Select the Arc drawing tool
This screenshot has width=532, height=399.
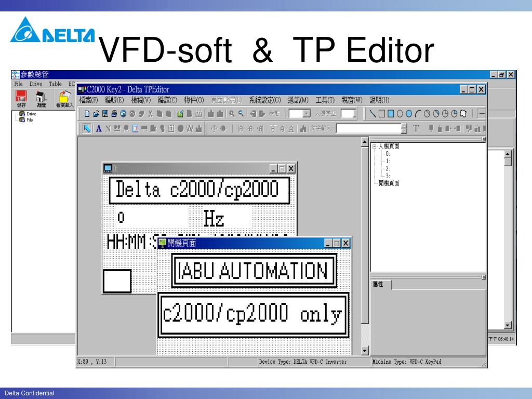(418, 114)
